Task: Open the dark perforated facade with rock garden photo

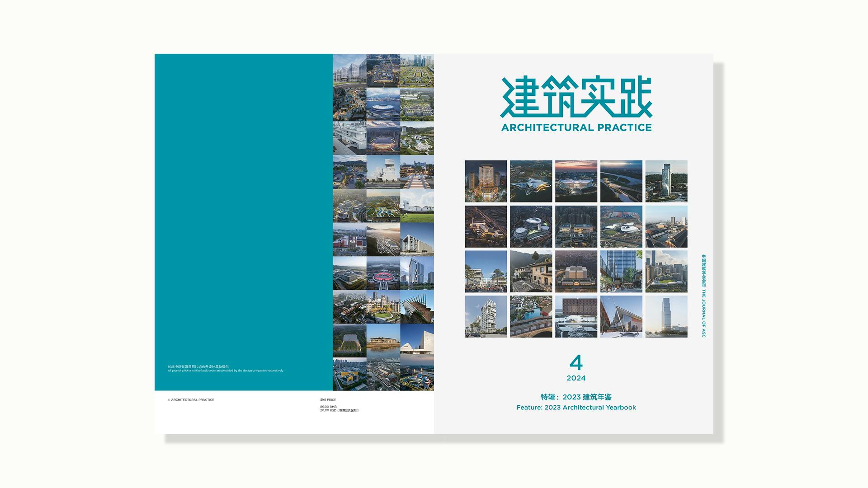Action: 576,317
